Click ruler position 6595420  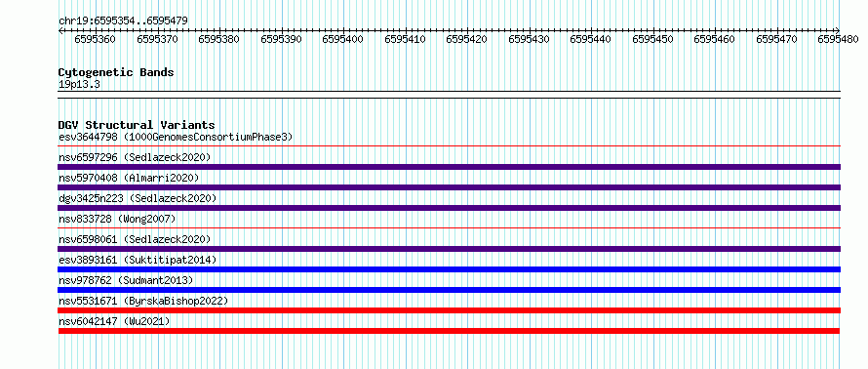pos(467,39)
